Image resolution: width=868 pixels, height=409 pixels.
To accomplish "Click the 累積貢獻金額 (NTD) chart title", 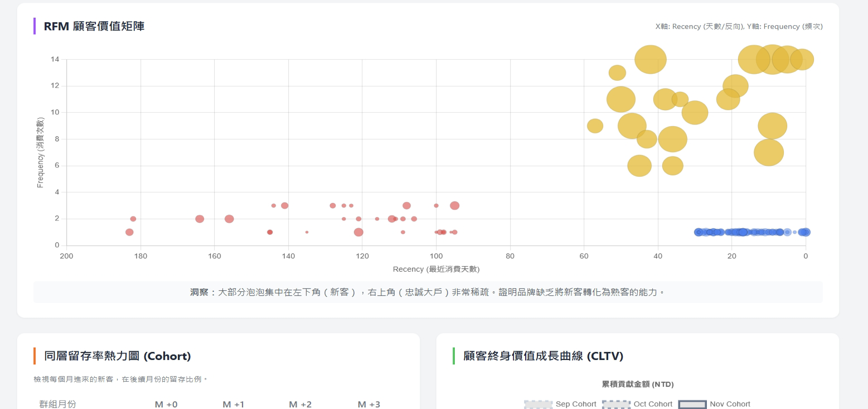I will tap(637, 384).
